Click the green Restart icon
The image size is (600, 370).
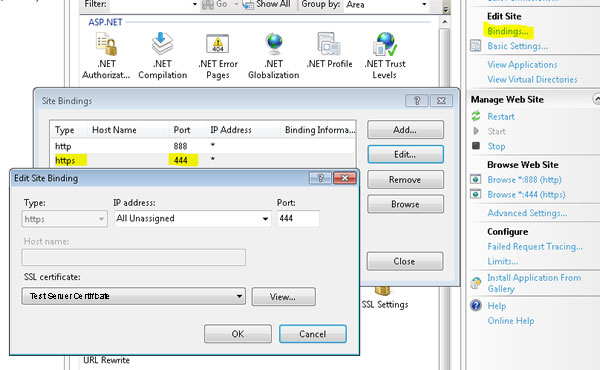tap(476, 116)
